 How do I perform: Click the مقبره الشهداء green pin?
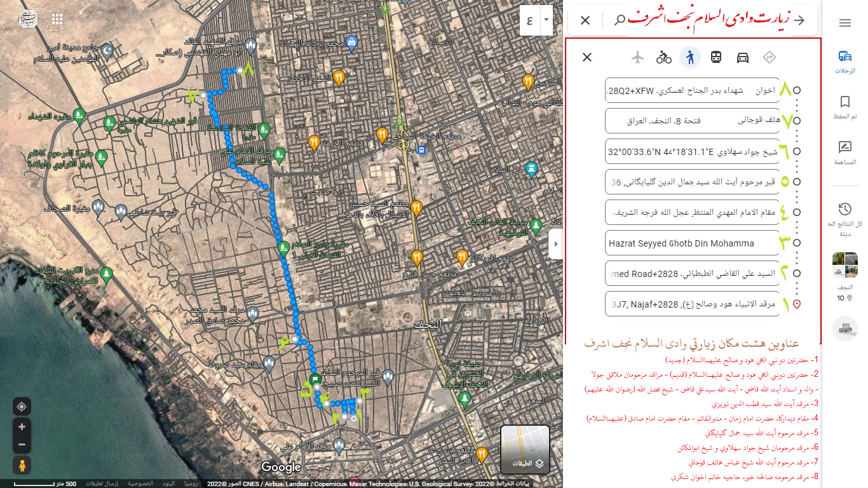coord(78,116)
